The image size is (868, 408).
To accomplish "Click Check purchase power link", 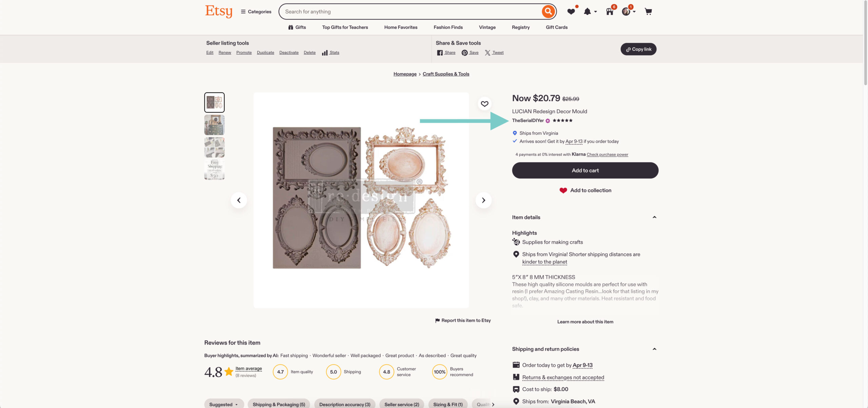I will click(x=607, y=154).
